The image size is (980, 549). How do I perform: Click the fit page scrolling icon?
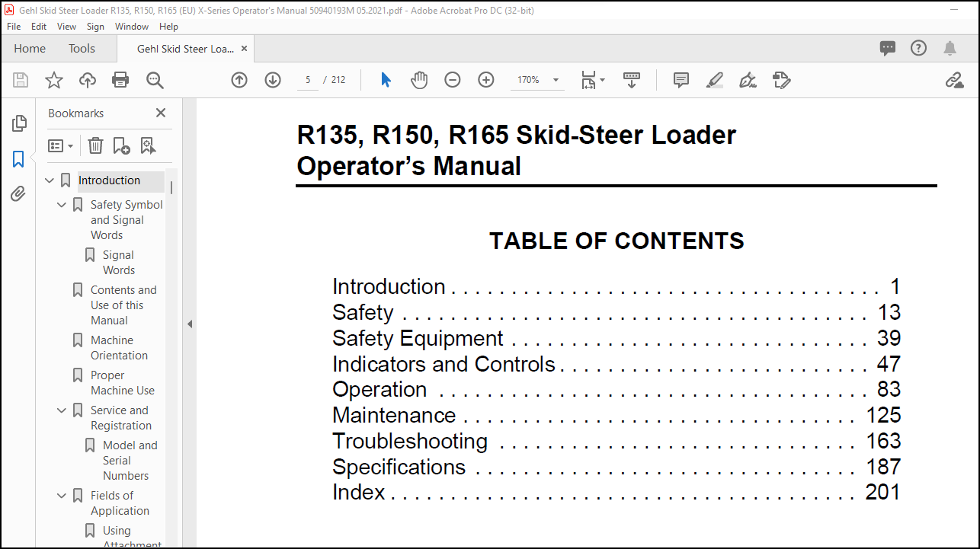pos(588,80)
